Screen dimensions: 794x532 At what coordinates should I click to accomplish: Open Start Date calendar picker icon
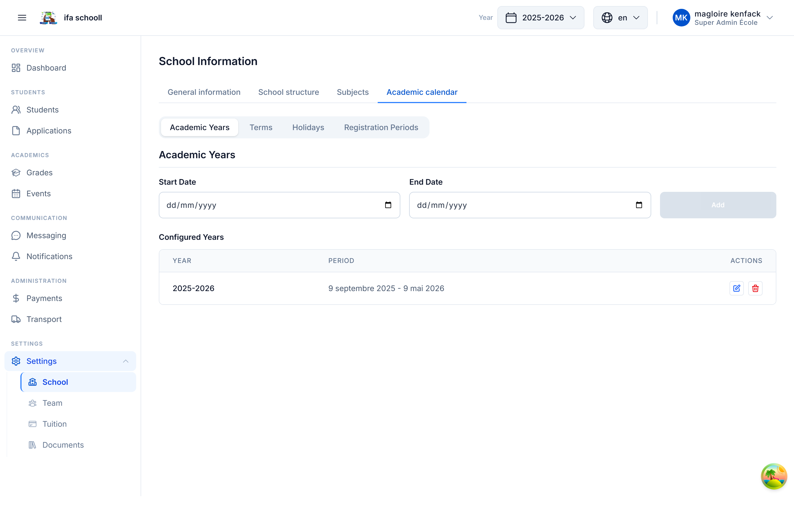click(x=388, y=205)
